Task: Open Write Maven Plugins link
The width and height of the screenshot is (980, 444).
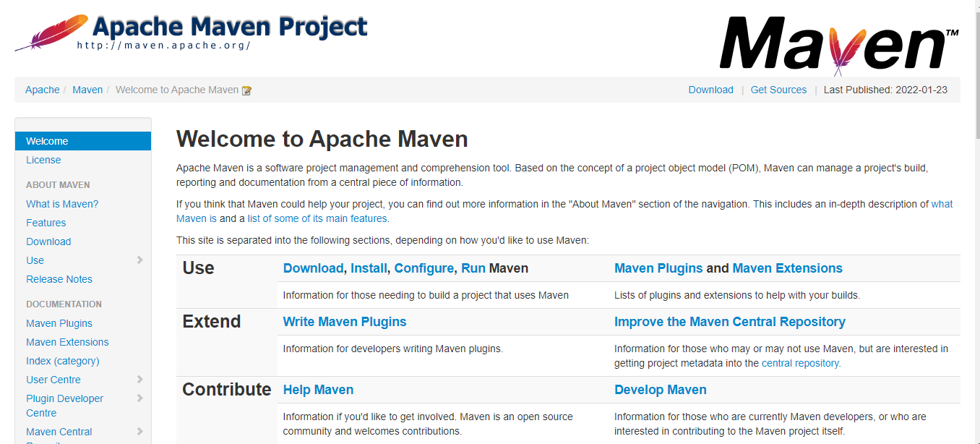Action: [345, 322]
